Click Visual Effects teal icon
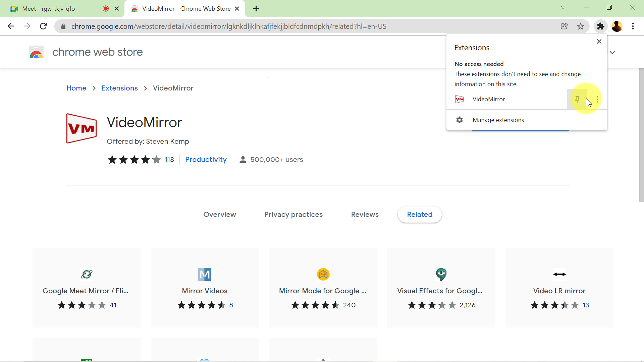644x362 pixels. coord(441,274)
